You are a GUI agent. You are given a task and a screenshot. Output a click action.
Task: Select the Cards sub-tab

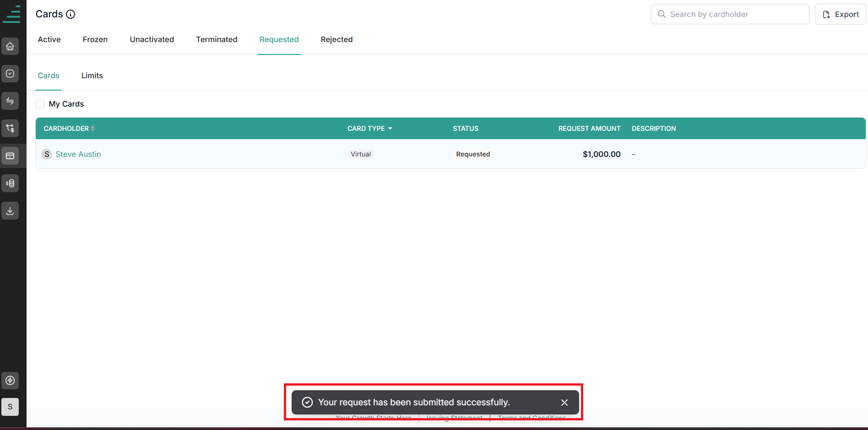49,75
